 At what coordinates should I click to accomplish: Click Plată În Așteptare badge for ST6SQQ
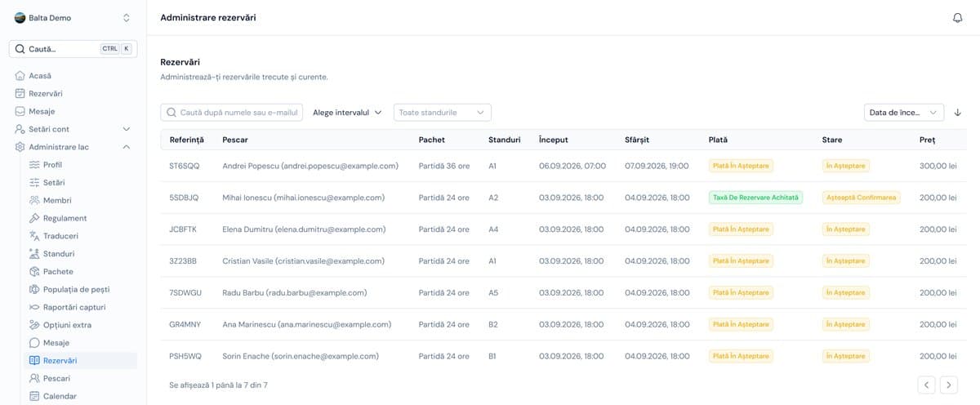click(741, 166)
